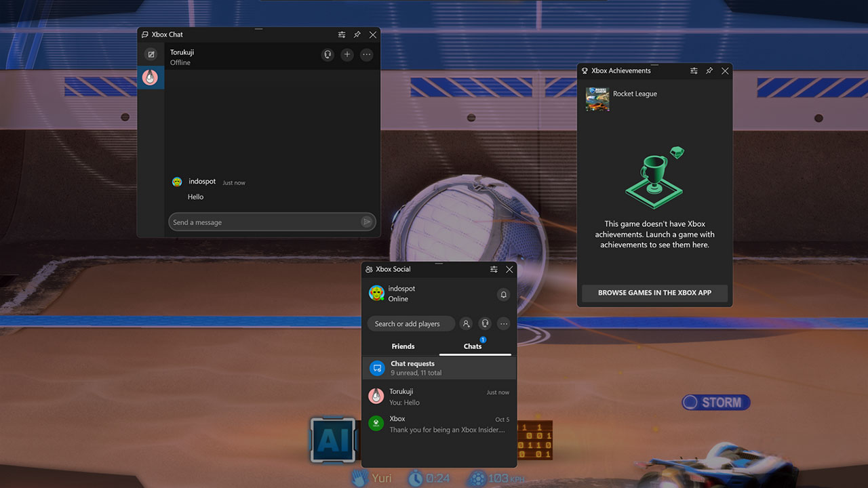The width and height of the screenshot is (868, 488).
Task: Close the Xbox Achievements widget
Action: [725, 70]
